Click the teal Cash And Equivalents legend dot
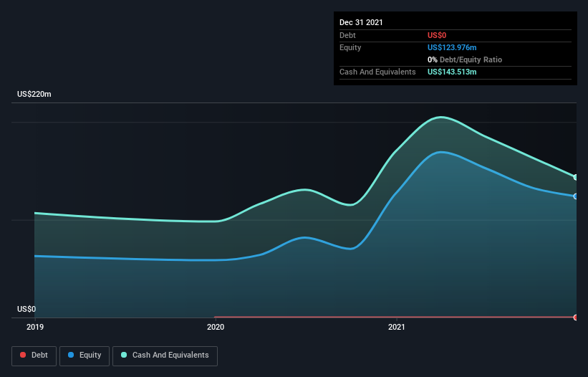Viewport: 588px width, 377px height. click(124, 355)
